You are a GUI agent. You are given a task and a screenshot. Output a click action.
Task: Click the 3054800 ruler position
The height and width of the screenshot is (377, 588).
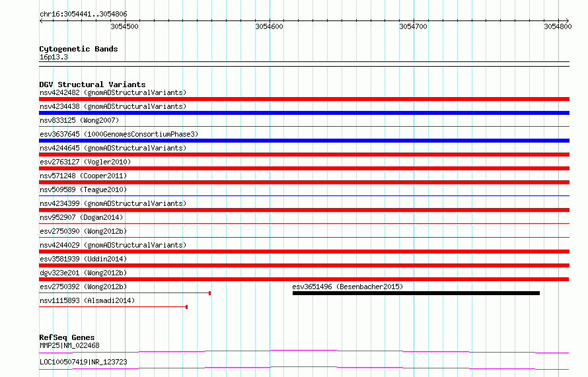click(x=558, y=26)
